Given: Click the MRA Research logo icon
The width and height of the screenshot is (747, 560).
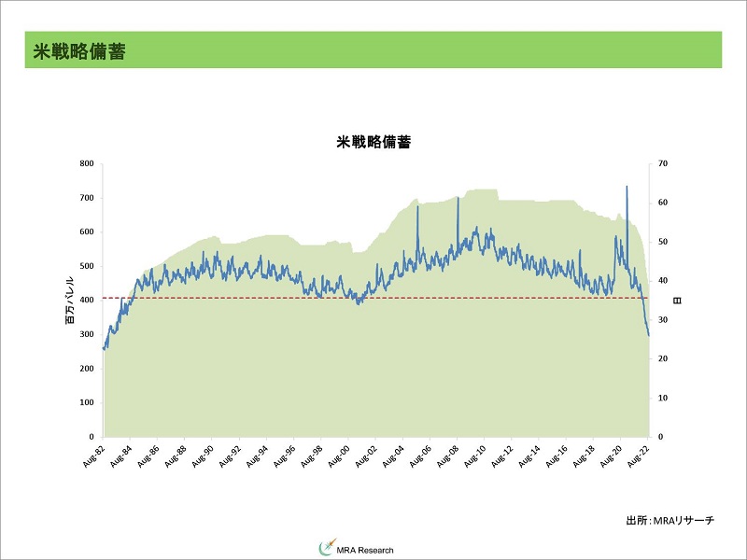Looking at the screenshot, I should [328, 548].
